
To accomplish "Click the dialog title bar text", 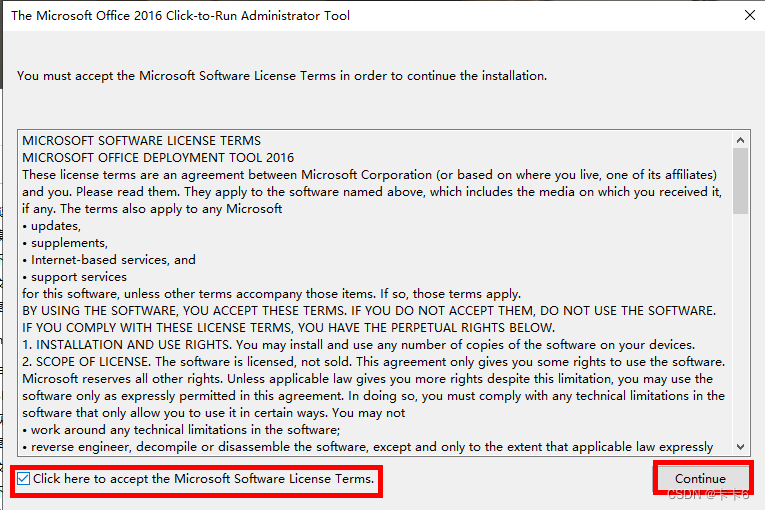I will [180, 16].
